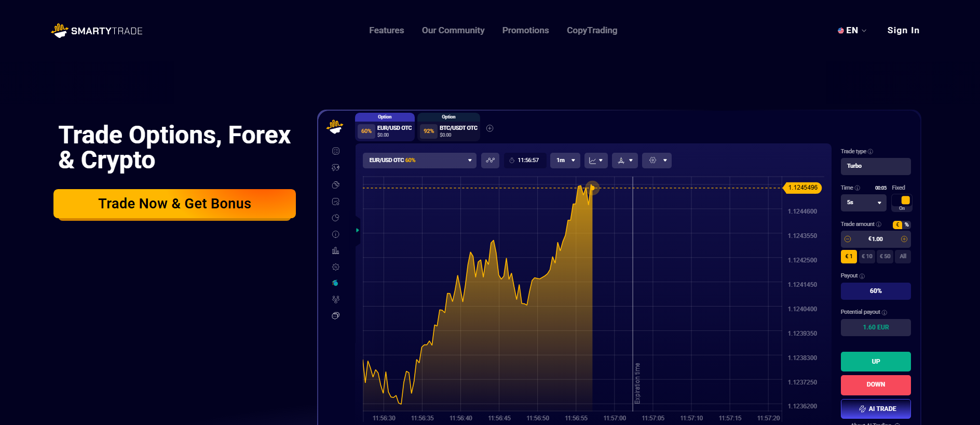
Task: Open the Our Community menu item
Action: tap(453, 31)
